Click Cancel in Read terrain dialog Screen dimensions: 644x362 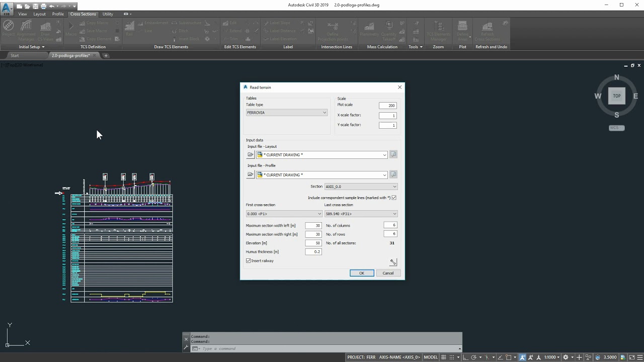[388, 273]
